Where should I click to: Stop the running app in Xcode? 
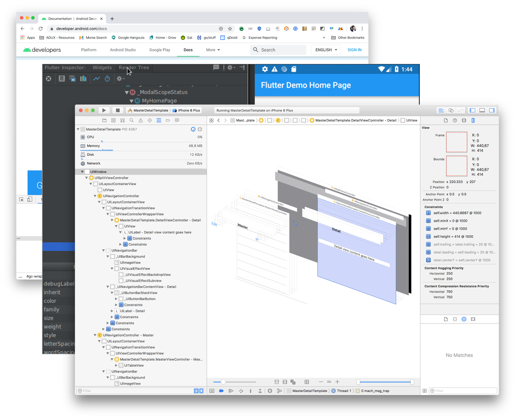click(x=118, y=110)
